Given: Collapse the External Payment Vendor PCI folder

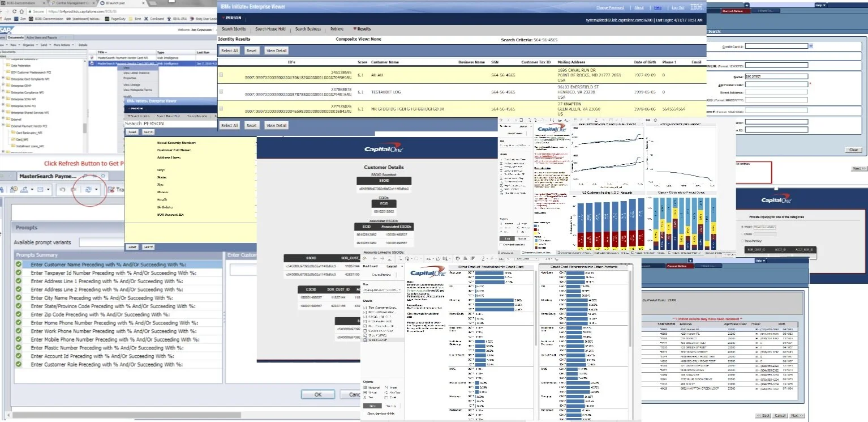Looking at the screenshot, I should tap(3, 125).
